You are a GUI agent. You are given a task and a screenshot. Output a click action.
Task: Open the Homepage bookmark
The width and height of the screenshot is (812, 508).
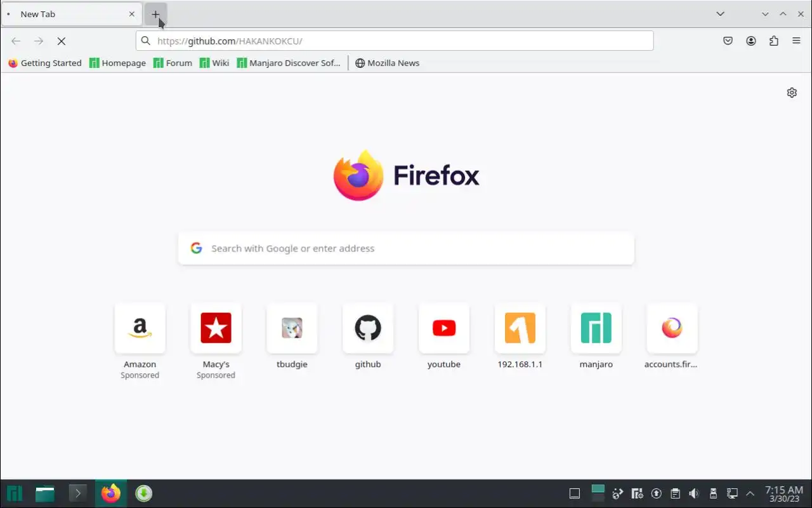coord(118,63)
